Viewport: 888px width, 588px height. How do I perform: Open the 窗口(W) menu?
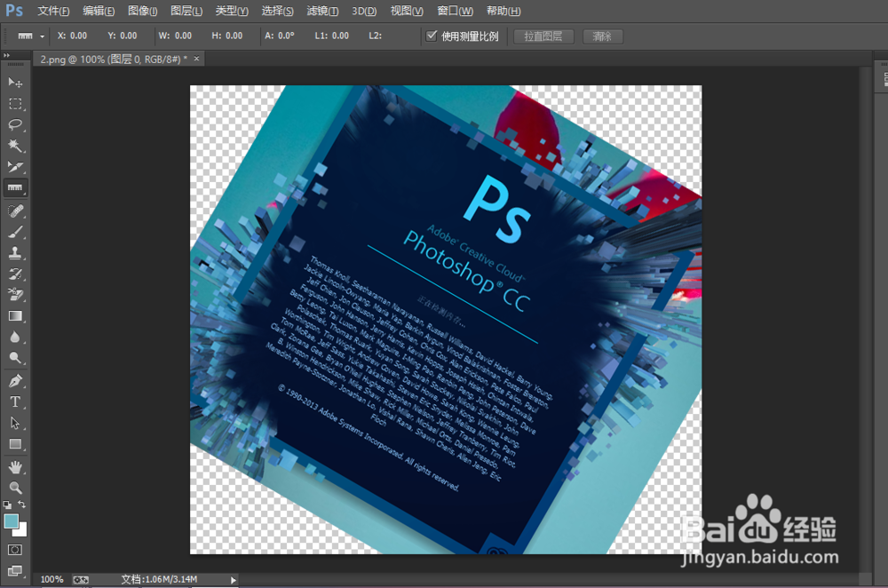pos(456,11)
